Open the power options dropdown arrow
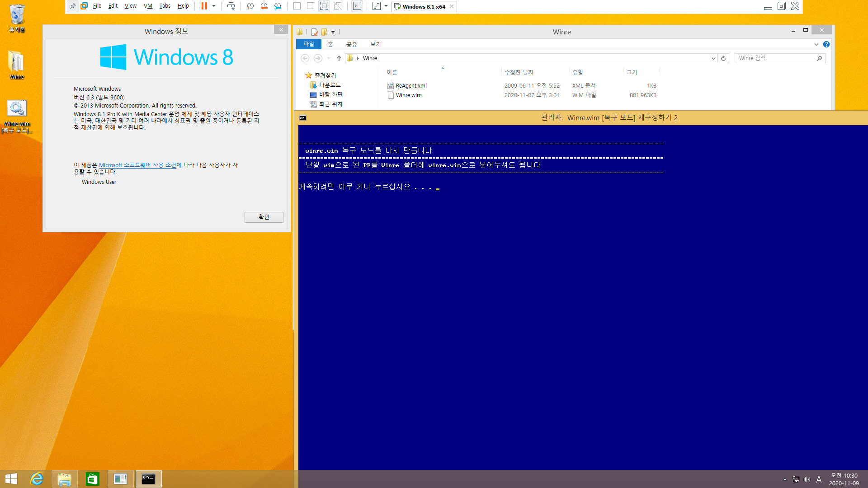868x488 pixels. tap(214, 6)
